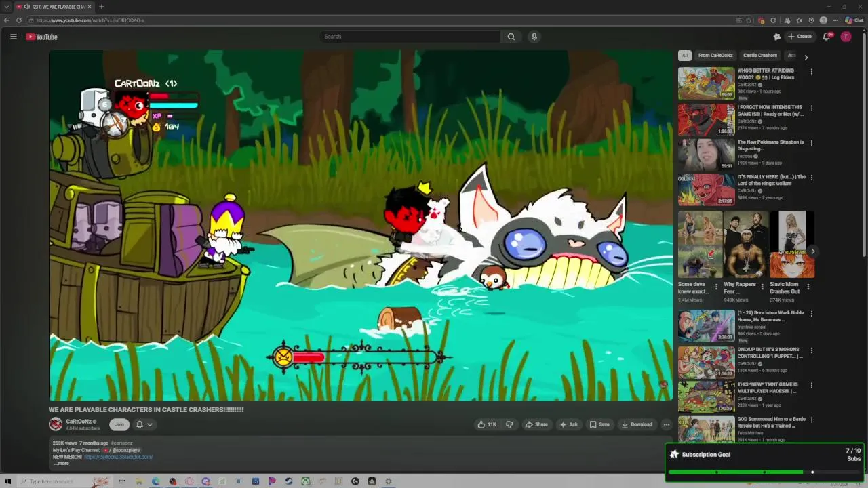Open the notifications bell in YouTube header
The width and height of the screenshot is (868, 488).
pos(827,37)
